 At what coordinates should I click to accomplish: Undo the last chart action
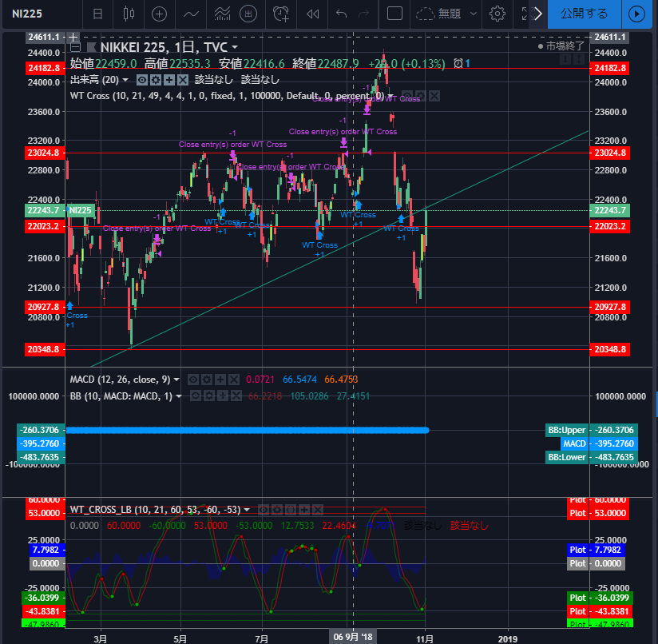[341, 14]
